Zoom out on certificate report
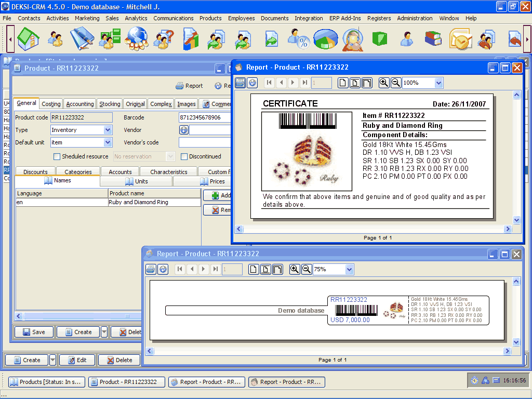532x399 pixels. pyautogui.click(x=395, y=83)
